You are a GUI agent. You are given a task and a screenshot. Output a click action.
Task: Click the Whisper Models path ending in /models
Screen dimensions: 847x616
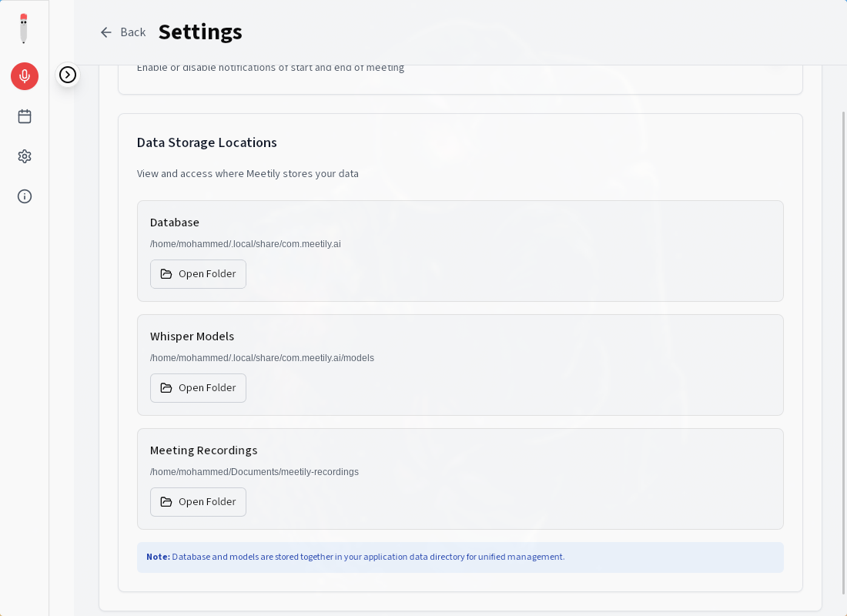pos(262,358)
